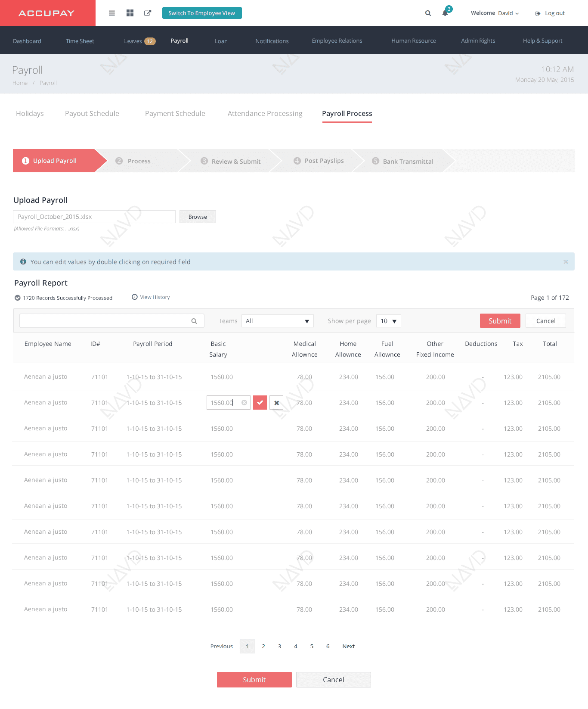Click the editable Basic Salary input 1560.00
The image size is (588, 709).
(x=229, y=402)
